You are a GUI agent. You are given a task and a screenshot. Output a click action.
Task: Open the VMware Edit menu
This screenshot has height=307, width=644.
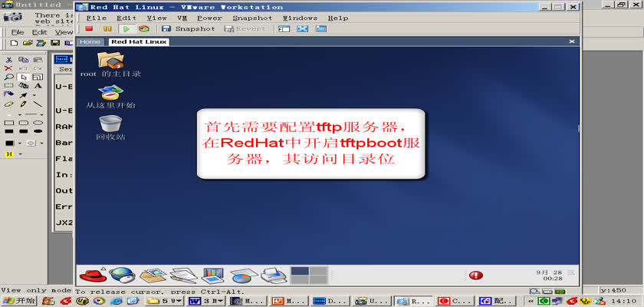coord(127,18)
